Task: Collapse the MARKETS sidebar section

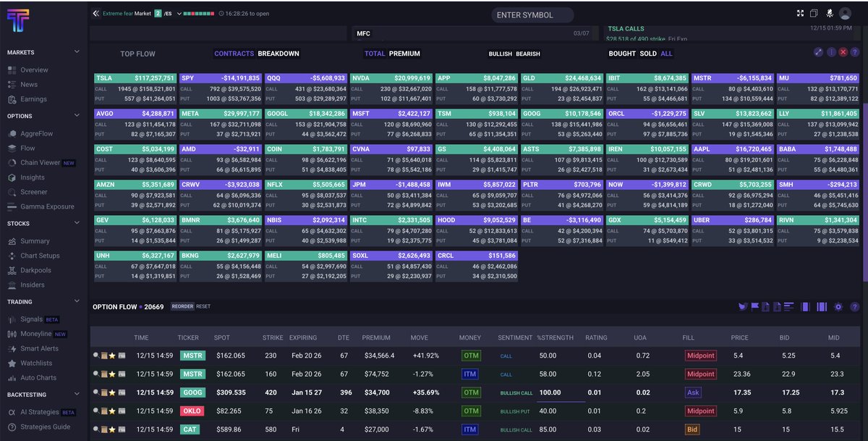Action: [77, 52]
